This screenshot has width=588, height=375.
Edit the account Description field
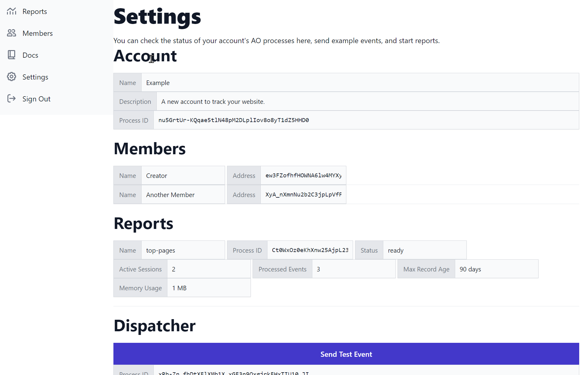(367, 101)
